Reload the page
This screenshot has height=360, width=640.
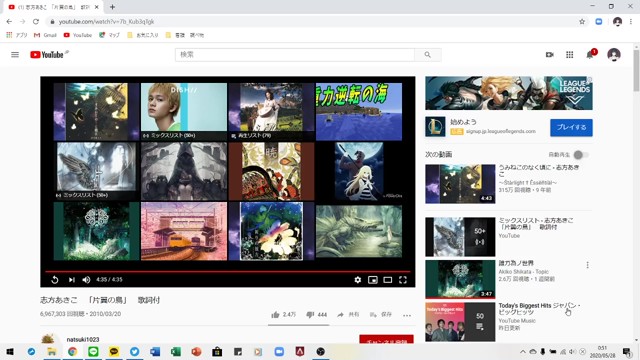pos(36,22)
